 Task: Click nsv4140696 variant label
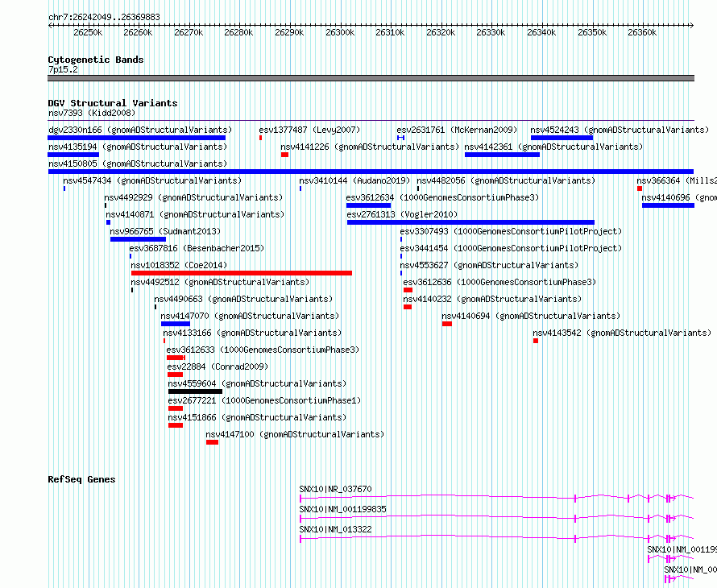[x=678, y=197]
